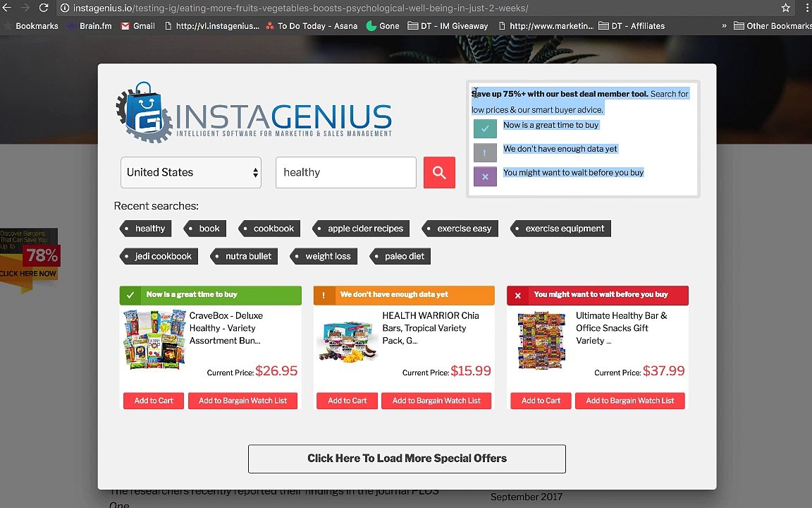
Task: Show hidden bookmarks with the chevron
Action: [724, 26]
